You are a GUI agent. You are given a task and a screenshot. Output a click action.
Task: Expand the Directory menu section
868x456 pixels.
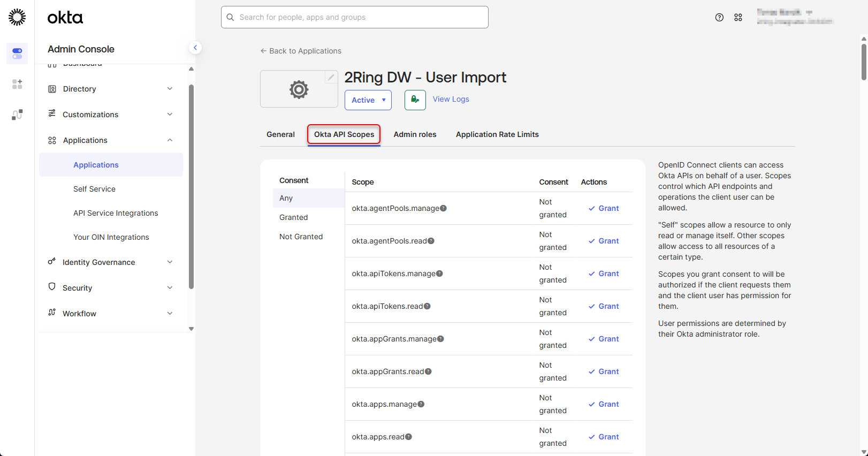[x=111, y=89]
